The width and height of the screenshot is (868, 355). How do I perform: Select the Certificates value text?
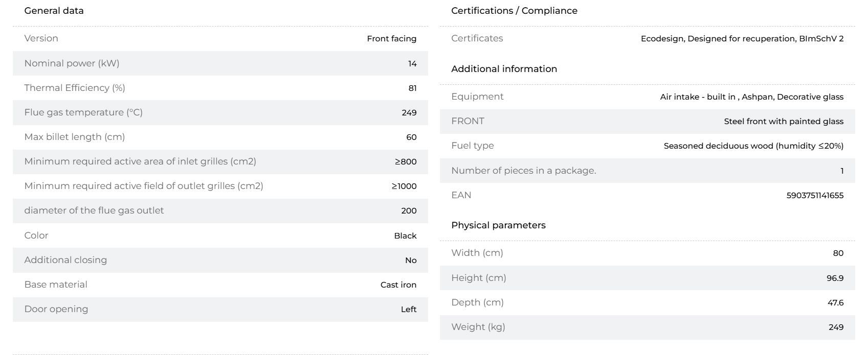pyautogui.click(x=742, y=39)
